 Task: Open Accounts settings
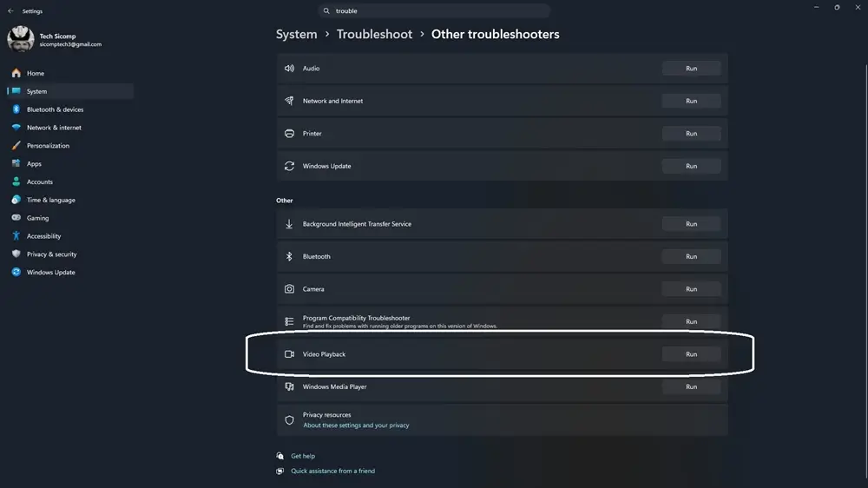click(x=69, y=181)
